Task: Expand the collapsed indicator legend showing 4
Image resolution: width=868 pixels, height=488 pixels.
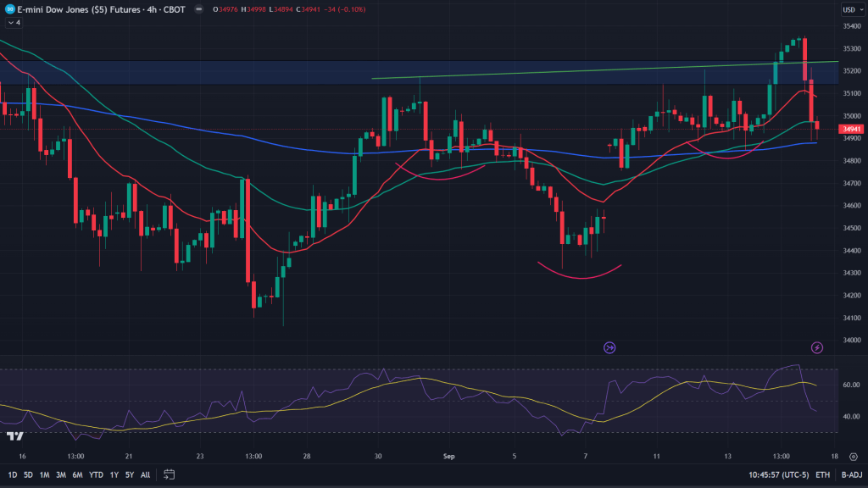Action: click(14, 23)
